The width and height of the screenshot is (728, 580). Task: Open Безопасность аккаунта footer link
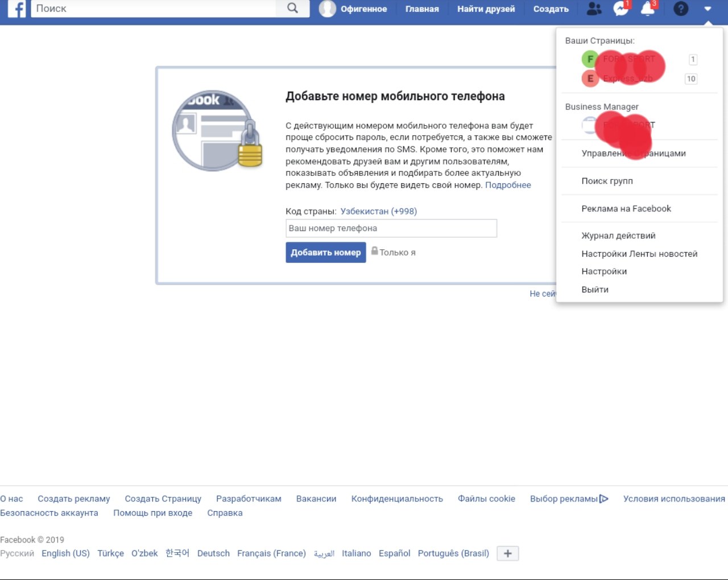click(x=49, y=513)
